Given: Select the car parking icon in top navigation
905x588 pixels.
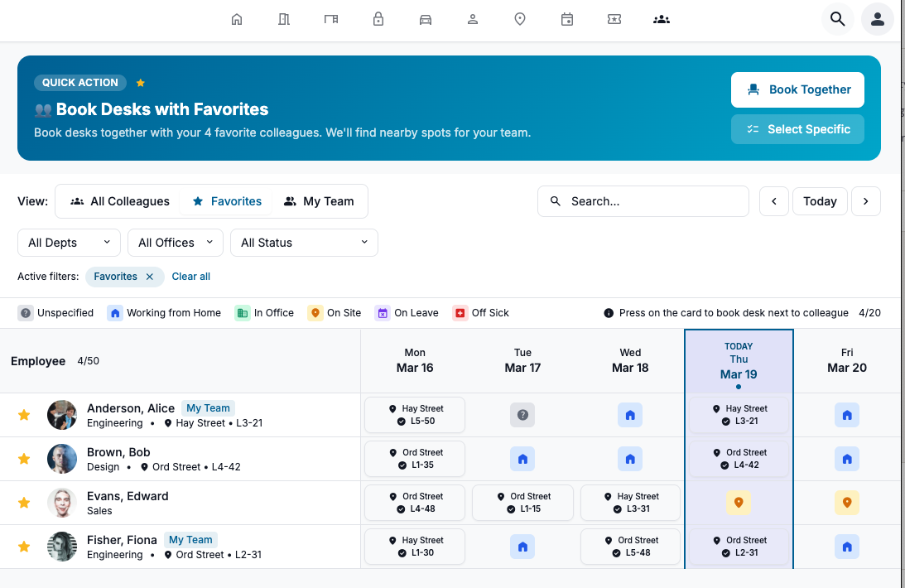Looking at the screenshot, I should (x=426, y=19).
